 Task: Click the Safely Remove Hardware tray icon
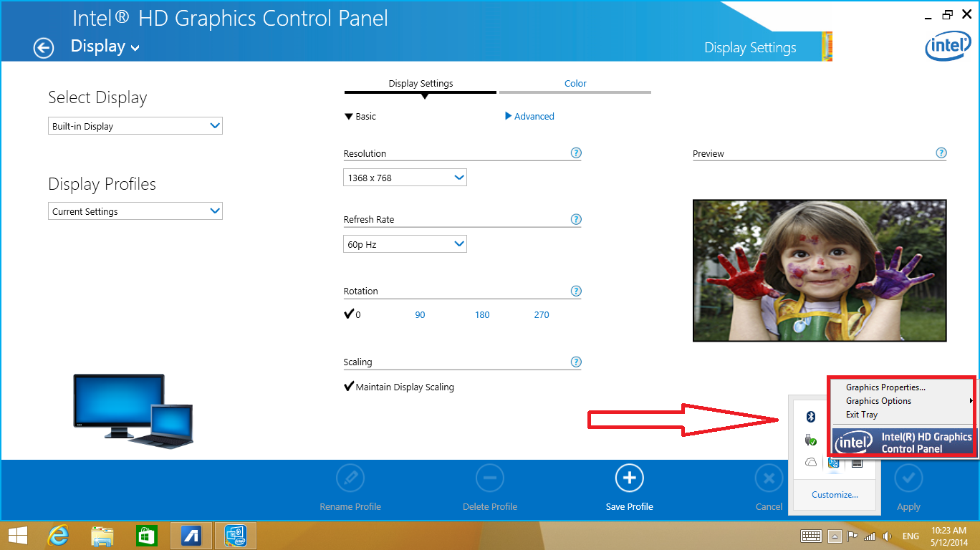point(811,440)
